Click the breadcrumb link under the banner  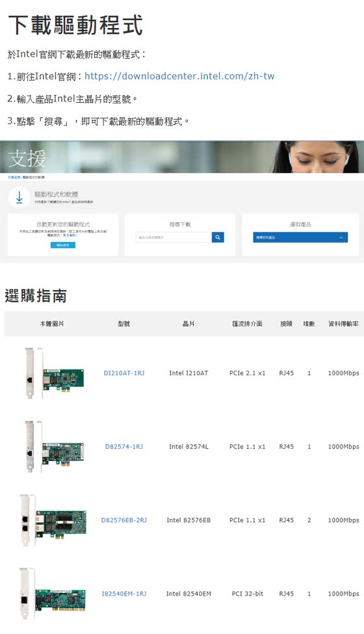point(14,177)
